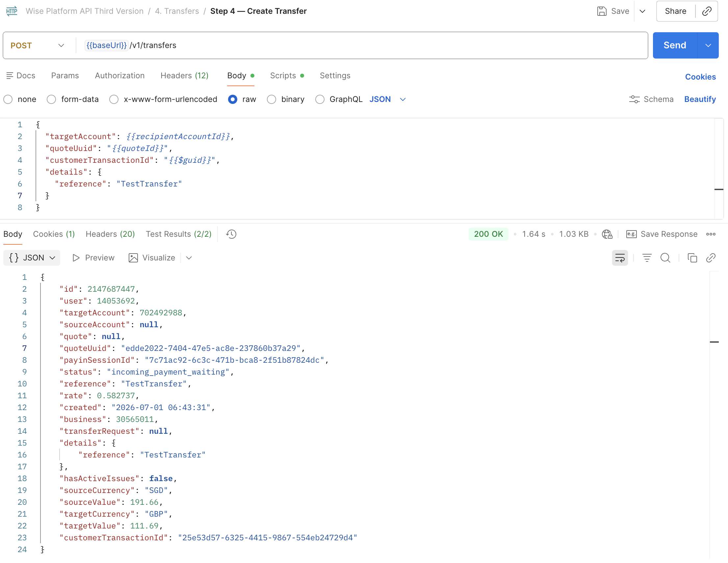Click the customerTransactionId value in response

pyautogui.click(x=267, y=538)
